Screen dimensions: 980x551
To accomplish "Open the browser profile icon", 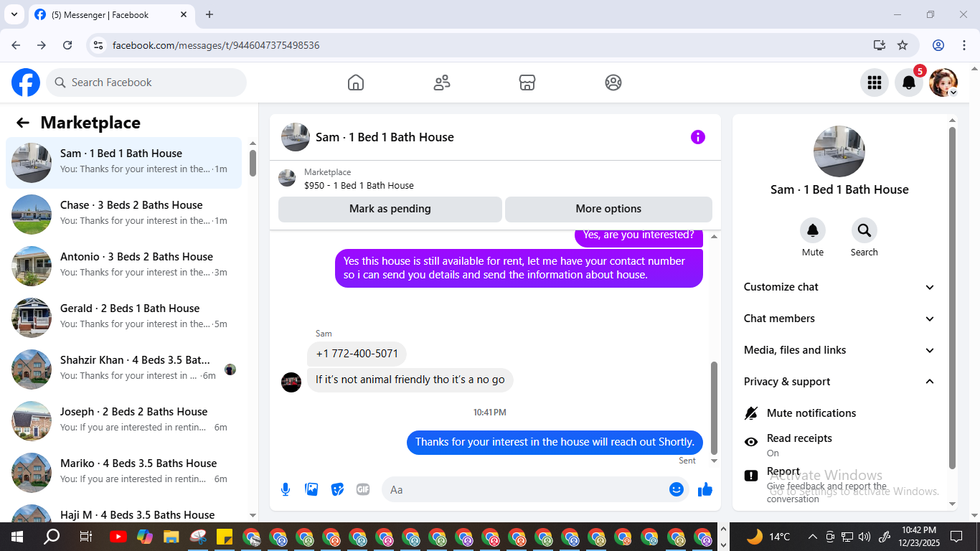I will coord(938,45).
